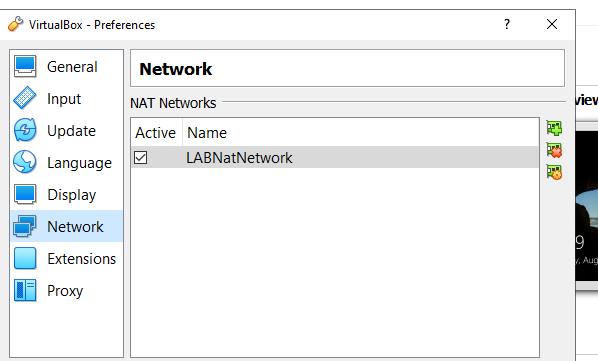Image resolution: width=598 pixels, height=361 pixels.
Task: Open the General preferences section
Action: (x=66, y=67)
